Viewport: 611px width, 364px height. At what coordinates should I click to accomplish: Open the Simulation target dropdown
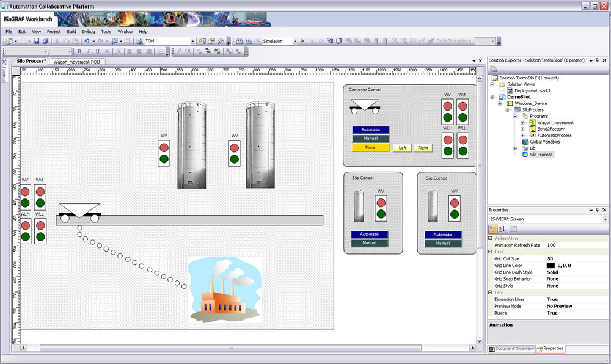296,41
